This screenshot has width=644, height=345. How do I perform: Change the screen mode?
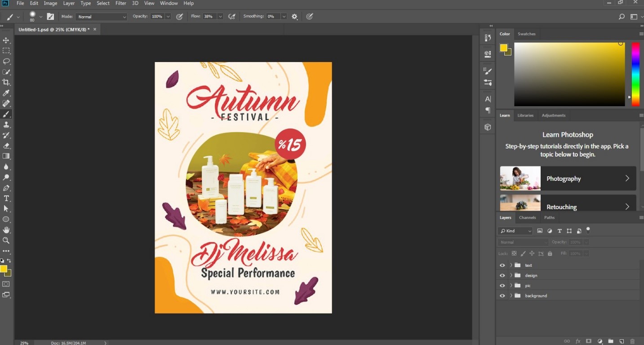pyautogui.click(x=6, y=295)
